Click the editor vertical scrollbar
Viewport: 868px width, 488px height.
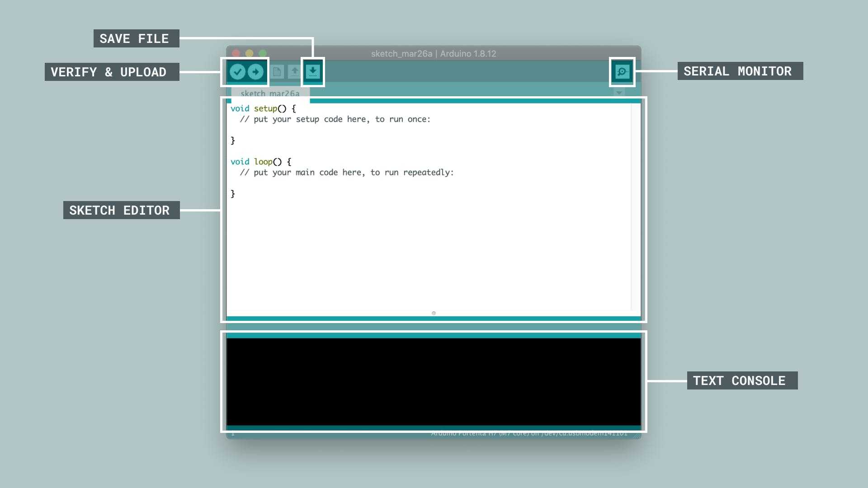pos(636,206)
